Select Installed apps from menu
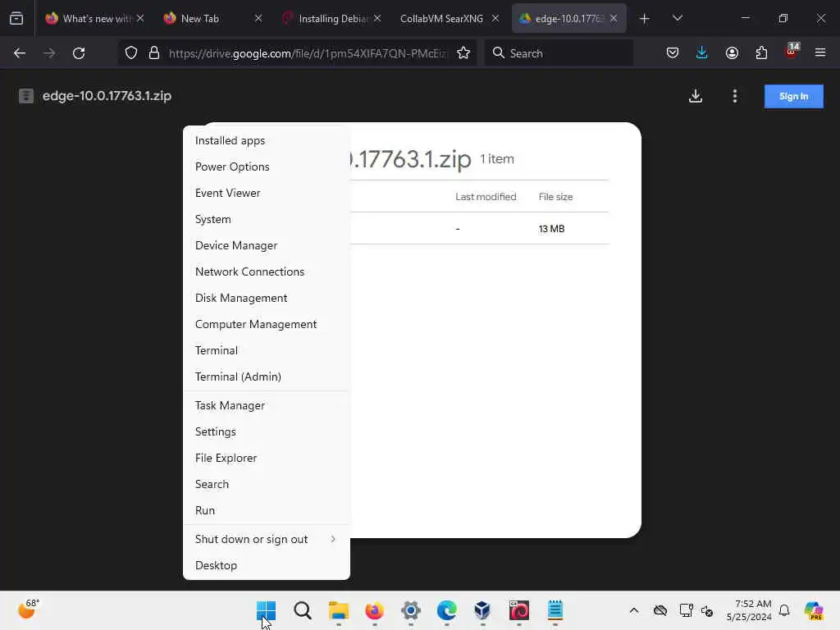This screenshot has width=840, height=630. (267, 140)
